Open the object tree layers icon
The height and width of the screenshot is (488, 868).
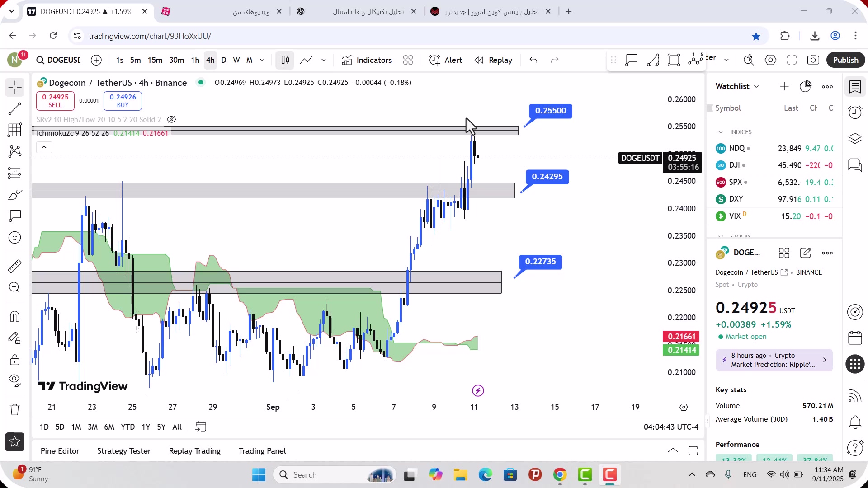pos(855,138)
